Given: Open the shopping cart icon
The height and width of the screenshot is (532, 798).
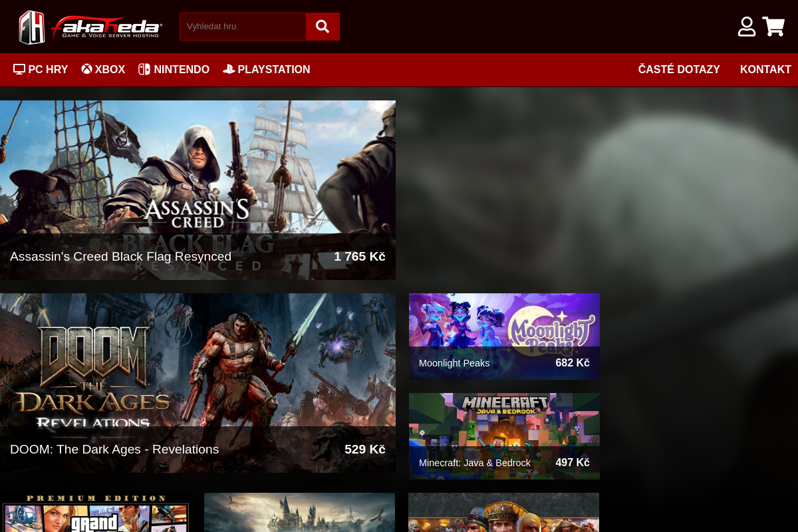Looking at the screenshot, I should (773, 27).
